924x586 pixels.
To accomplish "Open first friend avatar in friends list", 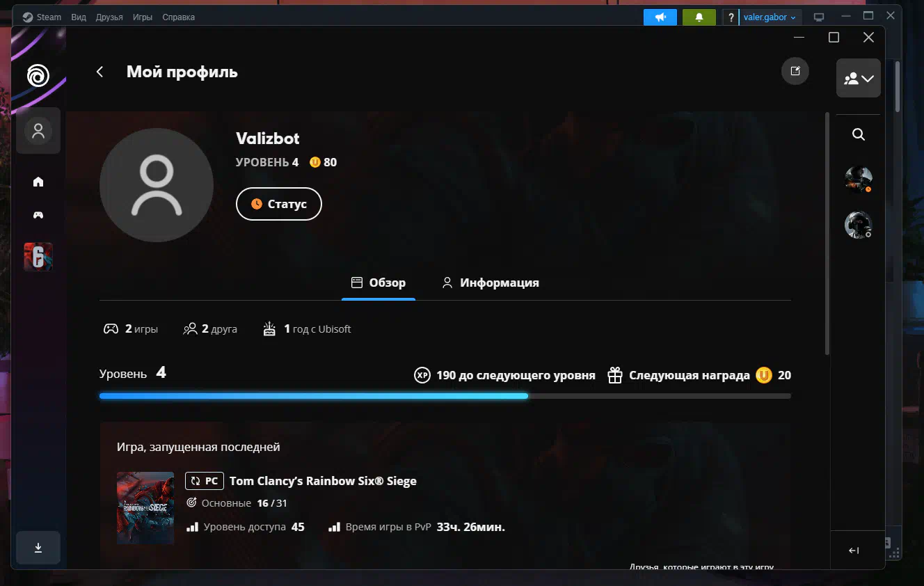I will 859,180.
